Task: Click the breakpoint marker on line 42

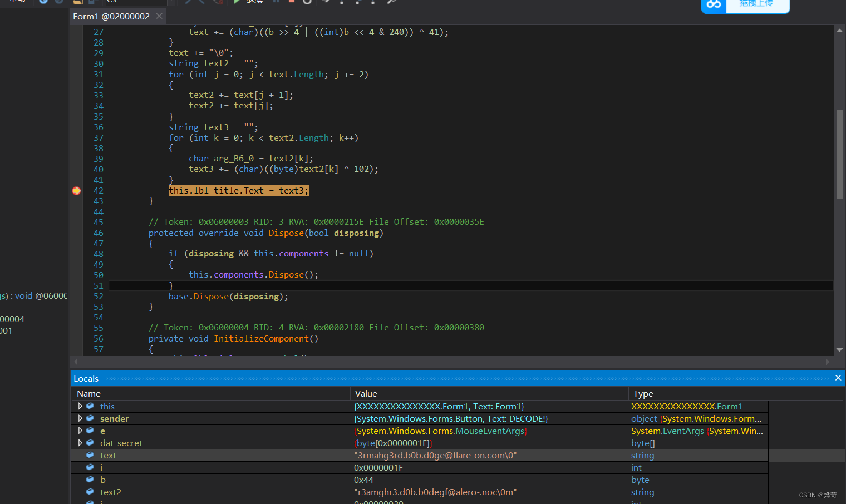Action: [76, 191]
